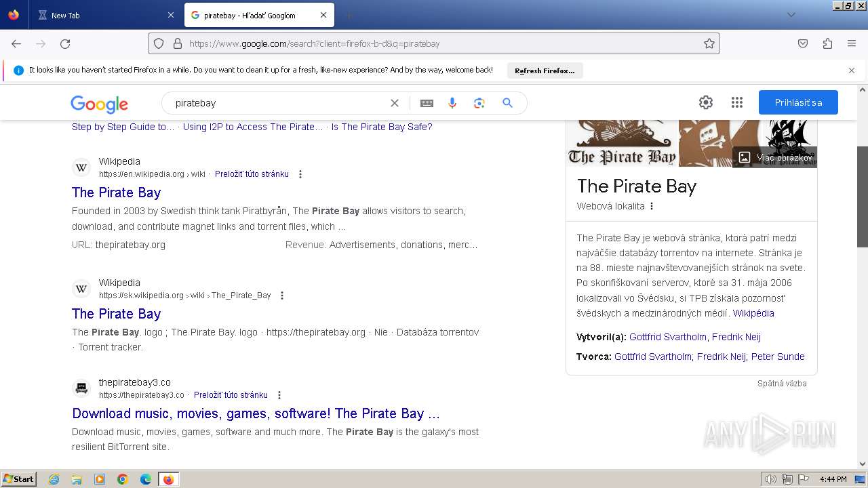The width and height of the screenshot is (868, 488).
Task: Open the Fredrik Neij link under Vytvoril(a)
Action: (736, 337)
